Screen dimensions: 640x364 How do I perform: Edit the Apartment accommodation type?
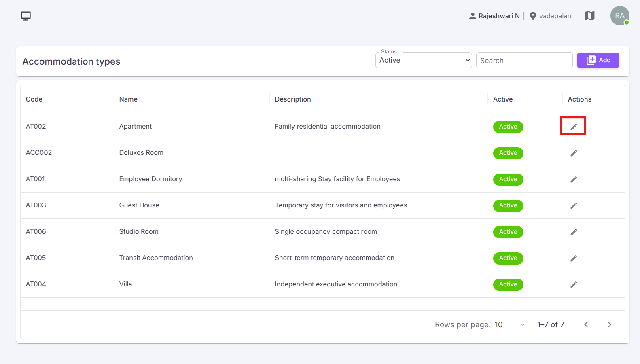pyautogui.click(x=574, y=127)
